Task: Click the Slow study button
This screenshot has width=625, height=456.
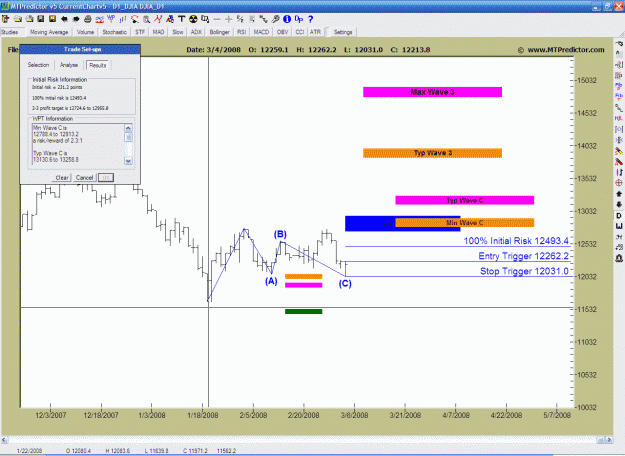Action: pyautogui.click(x=178, y=32)
